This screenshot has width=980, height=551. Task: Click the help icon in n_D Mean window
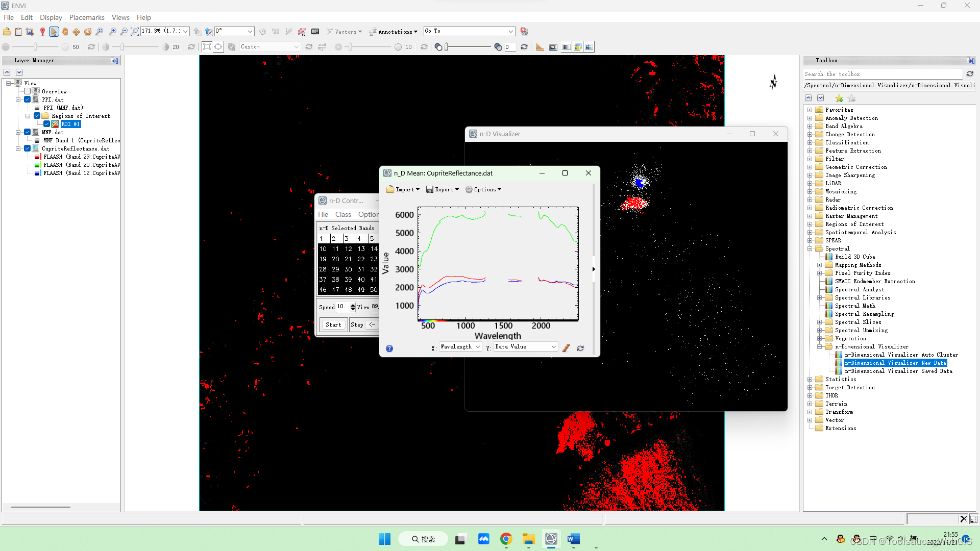click(389, 348)
